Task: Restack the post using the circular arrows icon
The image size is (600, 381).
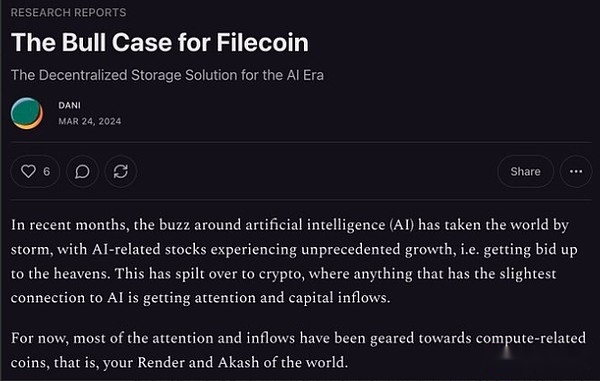Action: click(x=121, y=171)
